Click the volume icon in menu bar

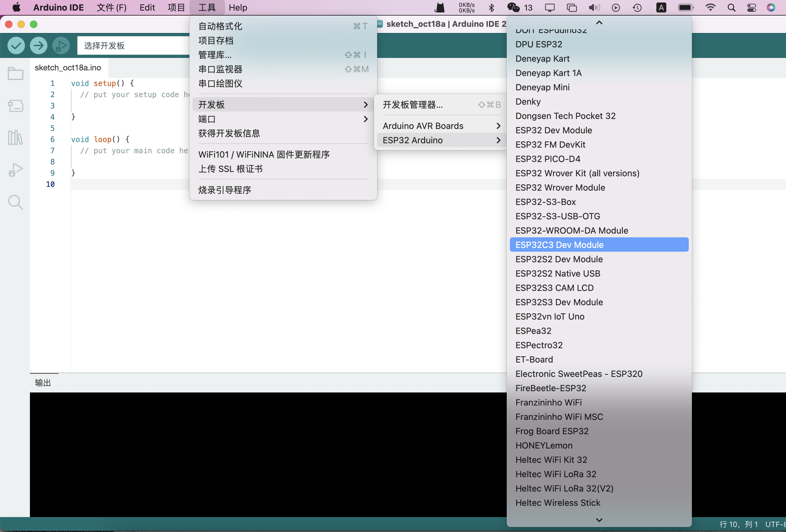[x=594, y=7]
